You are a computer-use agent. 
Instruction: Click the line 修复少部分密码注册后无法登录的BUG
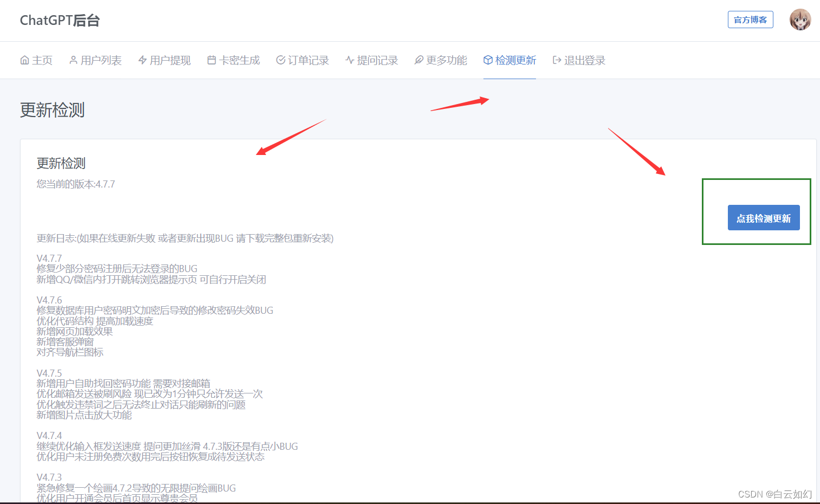pyautogui.click(x=117, y=269)
